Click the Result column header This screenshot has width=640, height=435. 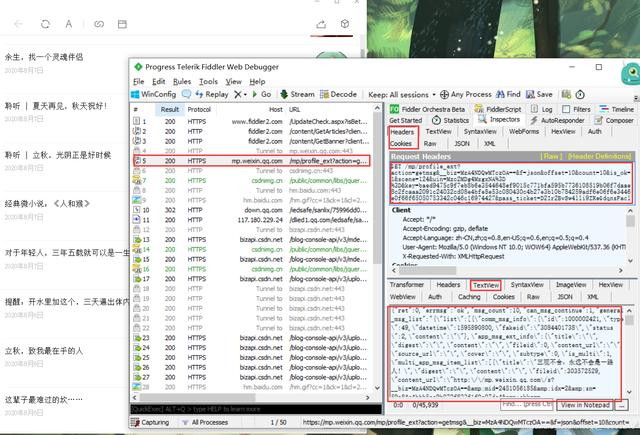coord(169,109)
